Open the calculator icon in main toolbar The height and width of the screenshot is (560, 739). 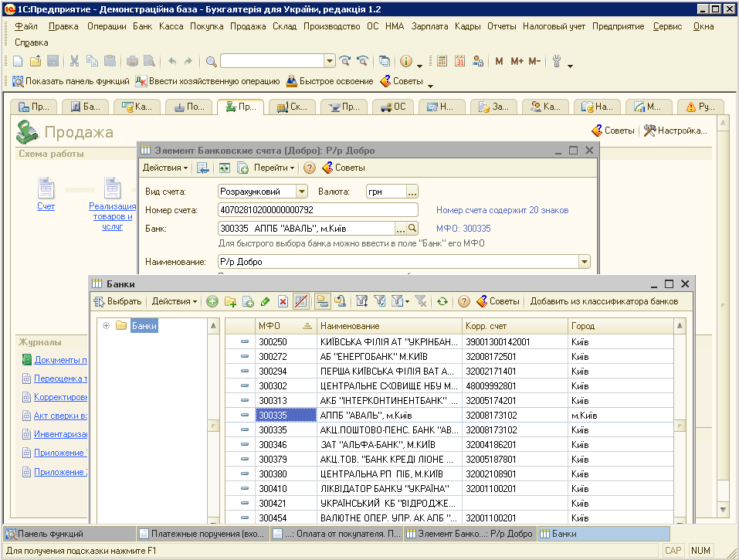click(x=442, y=61)
